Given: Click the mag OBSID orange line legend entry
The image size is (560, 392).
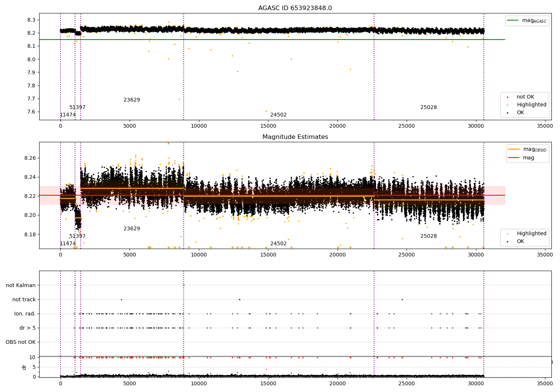Looking at the screenshot, I should coord(527,149).
